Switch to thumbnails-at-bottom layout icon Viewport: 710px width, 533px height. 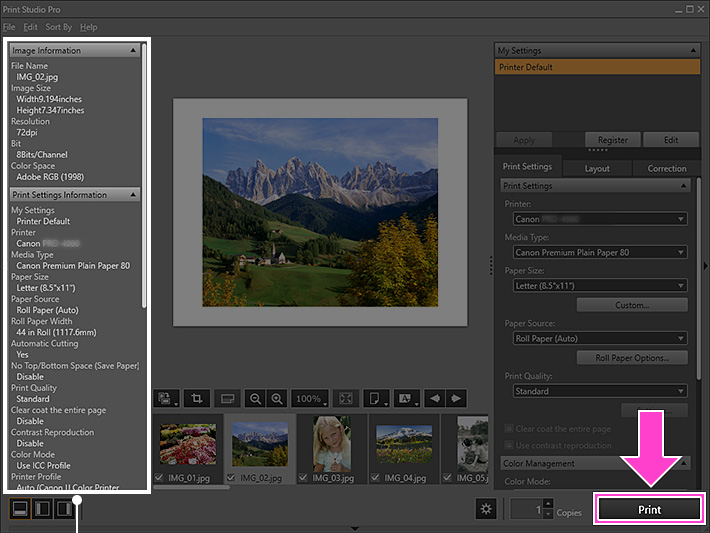click(x=19, y=509)
